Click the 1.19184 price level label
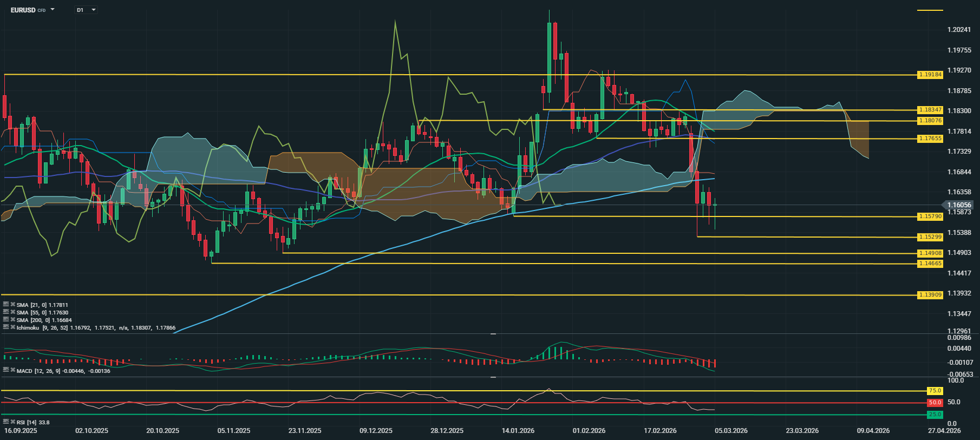Screen dimensions: 980x440 click(x=930, y=75)
